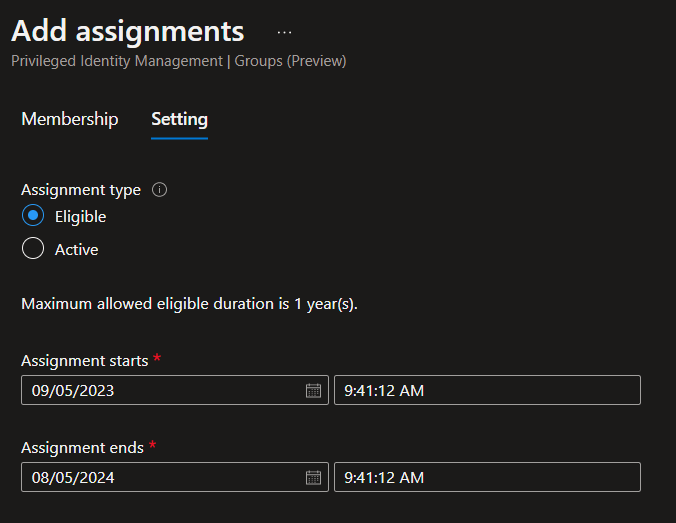Choose the Active assignment type radio

point(33,249)
